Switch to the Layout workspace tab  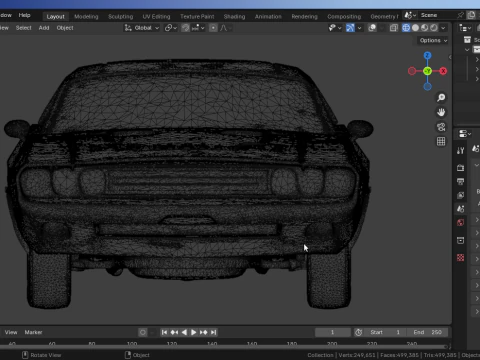(55, 16)
